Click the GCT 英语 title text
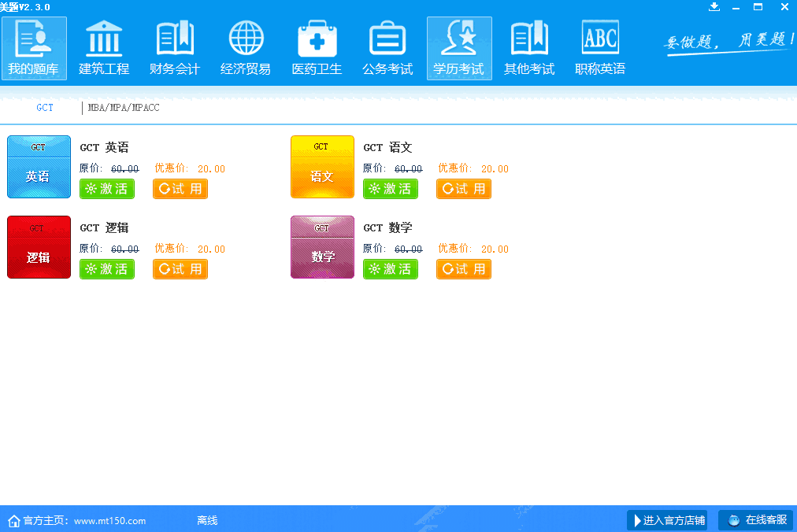Viewport: 797px width, 532px height. (x=104, y=147)
